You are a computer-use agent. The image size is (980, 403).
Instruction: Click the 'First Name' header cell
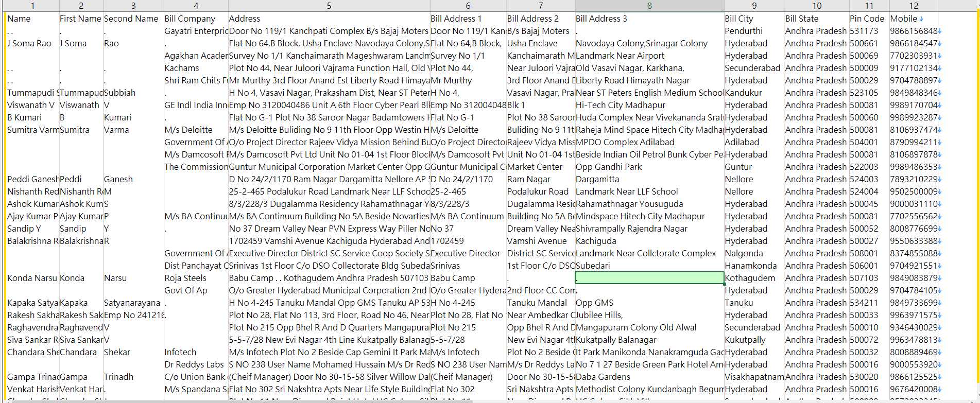tap(81, 19)
